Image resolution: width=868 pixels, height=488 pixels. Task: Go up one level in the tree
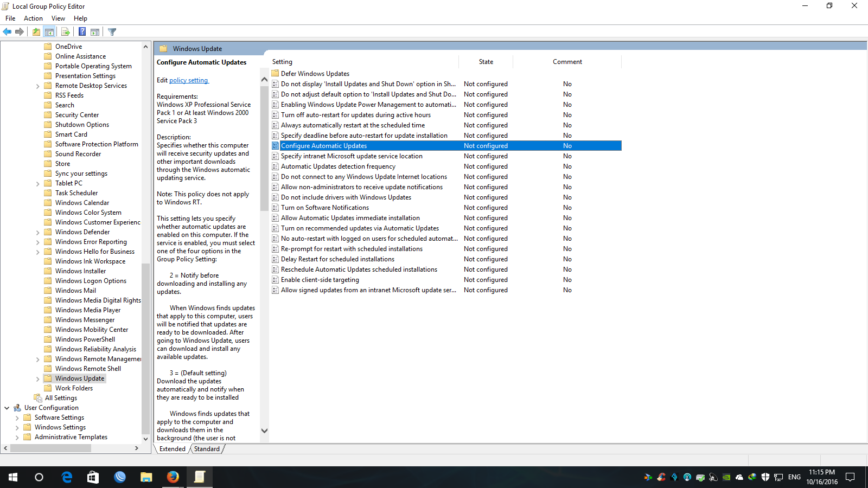coord(36,32)
